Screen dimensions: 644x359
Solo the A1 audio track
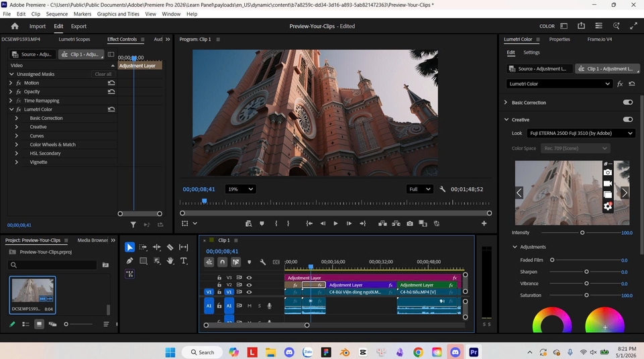pos(259,305)
